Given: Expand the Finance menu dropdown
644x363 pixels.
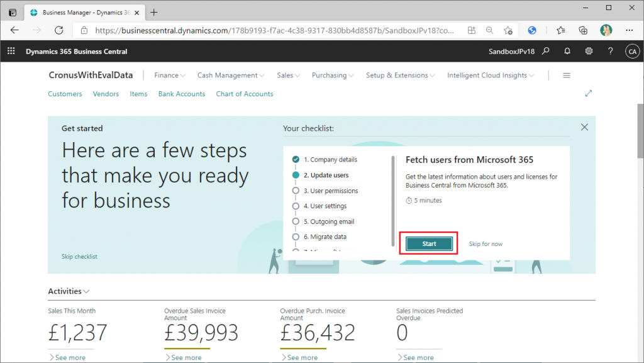Looking at the screenshot, I should (x=170, y=75).
